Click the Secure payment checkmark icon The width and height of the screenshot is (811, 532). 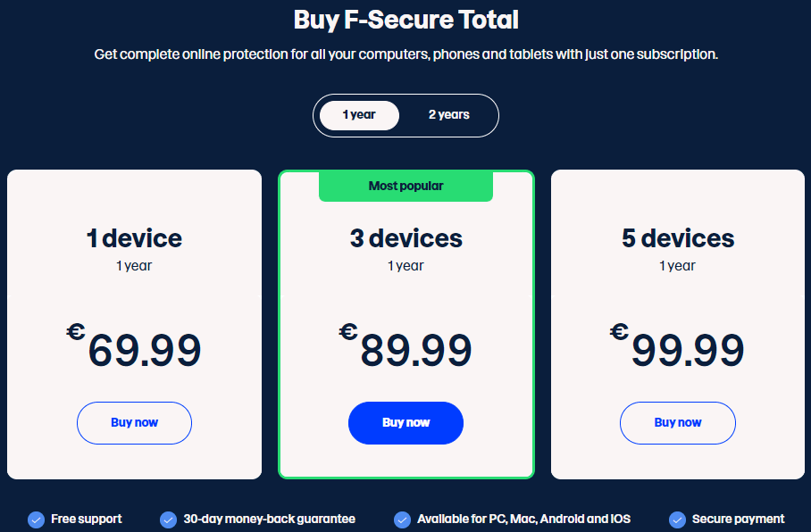(x=677, y=520)
